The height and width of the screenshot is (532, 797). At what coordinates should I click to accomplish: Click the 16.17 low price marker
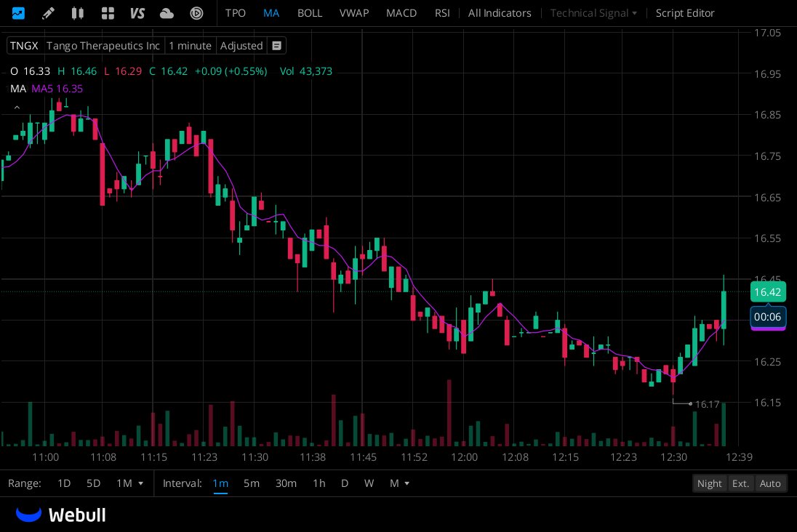[707, 405]
